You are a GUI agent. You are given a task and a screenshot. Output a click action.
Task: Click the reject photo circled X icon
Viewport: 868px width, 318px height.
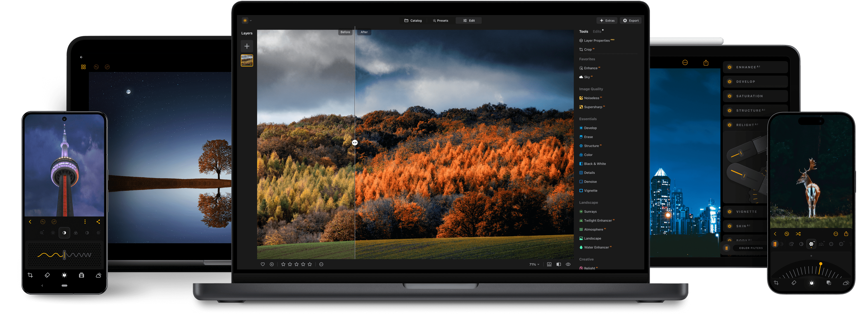point(272,264)
